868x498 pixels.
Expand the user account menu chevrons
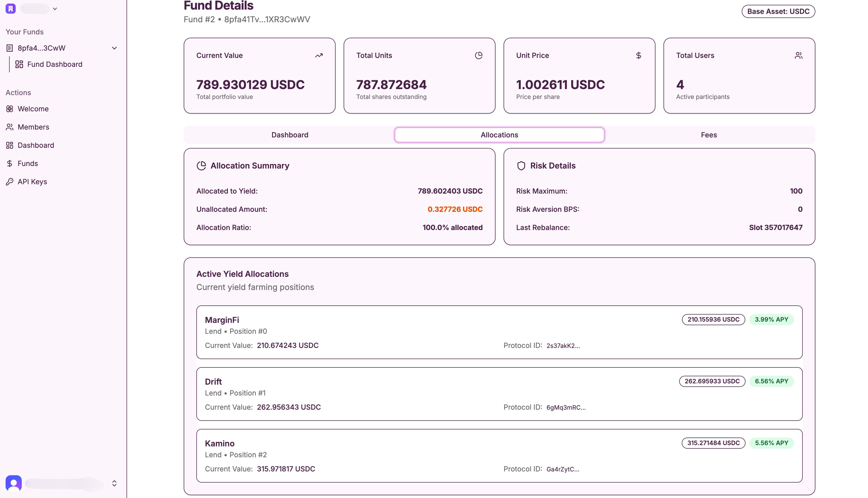click(x=114, y=483)
